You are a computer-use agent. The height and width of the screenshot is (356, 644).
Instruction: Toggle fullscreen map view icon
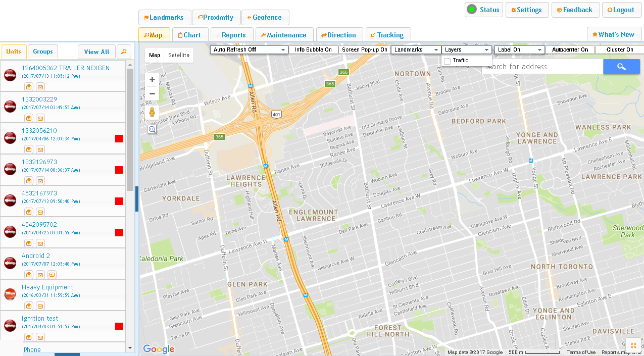tap(633, 345)
